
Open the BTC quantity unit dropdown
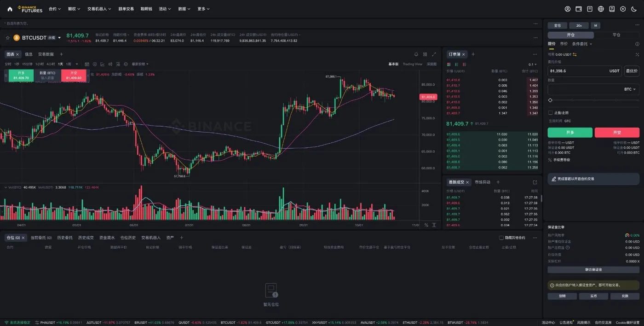coord(630,89)
